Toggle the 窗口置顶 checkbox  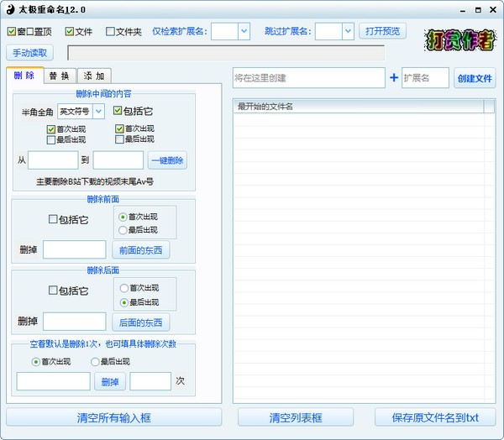pos(12,32)
